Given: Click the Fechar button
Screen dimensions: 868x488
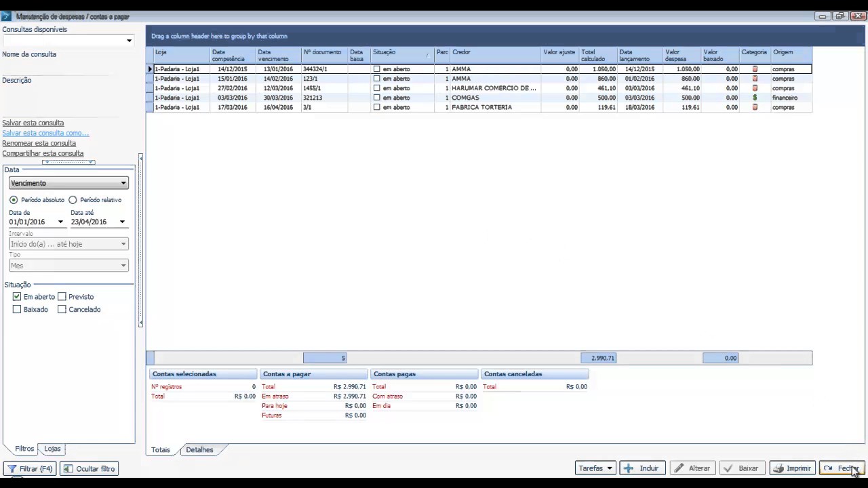Looking at the screenshot, I should pyautogui.click(x=841, y=468).
